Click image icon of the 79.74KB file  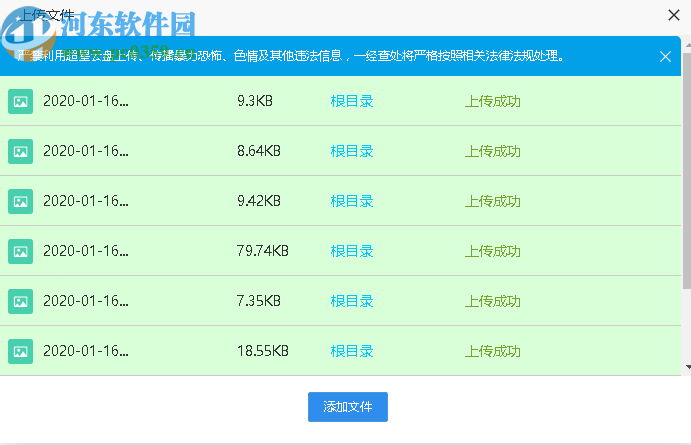20,252
